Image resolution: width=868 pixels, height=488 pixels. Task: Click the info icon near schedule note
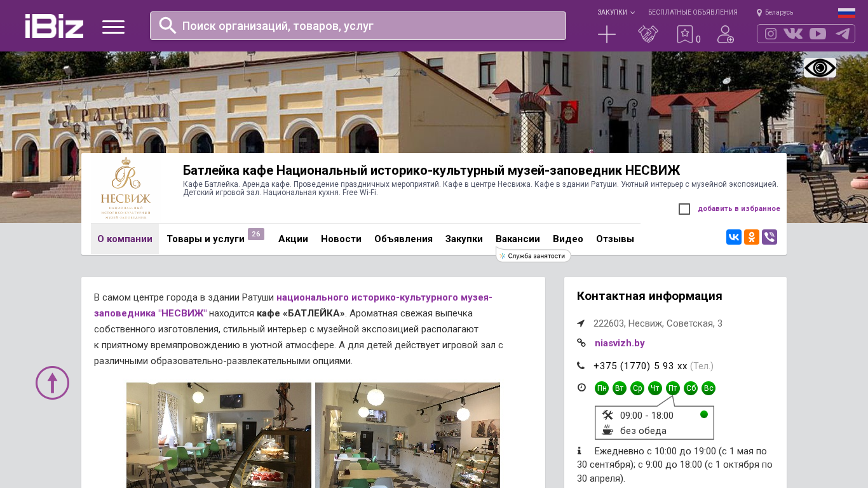(x=580, y=451)
